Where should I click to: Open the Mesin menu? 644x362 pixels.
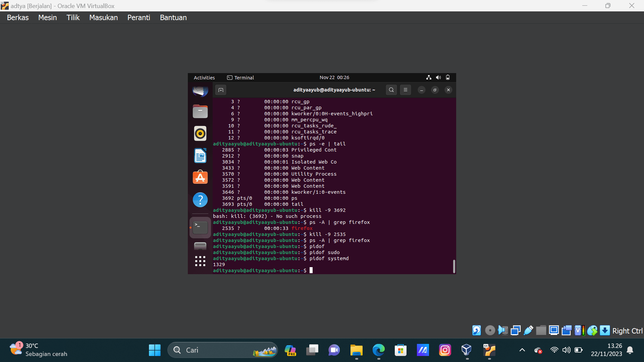[47, 17]
